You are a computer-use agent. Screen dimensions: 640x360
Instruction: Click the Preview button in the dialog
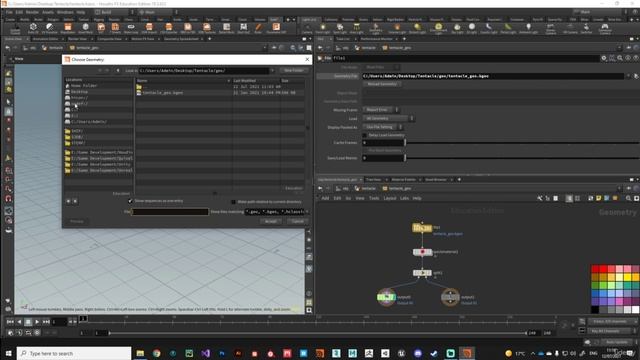[77, 221]
